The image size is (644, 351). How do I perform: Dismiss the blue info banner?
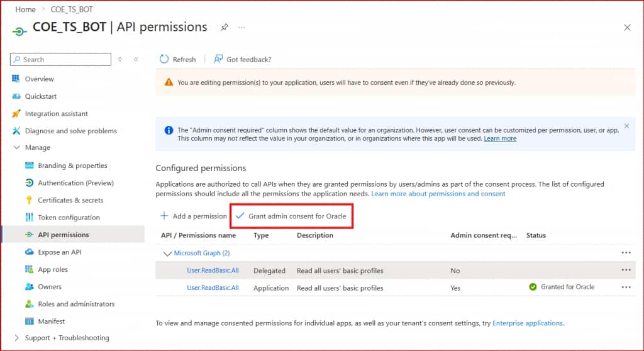(626, 126)
